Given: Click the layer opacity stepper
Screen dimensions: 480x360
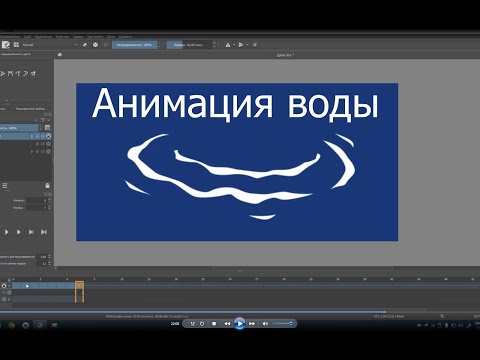Looking at the screenshot, I should [x=41, y=128].
